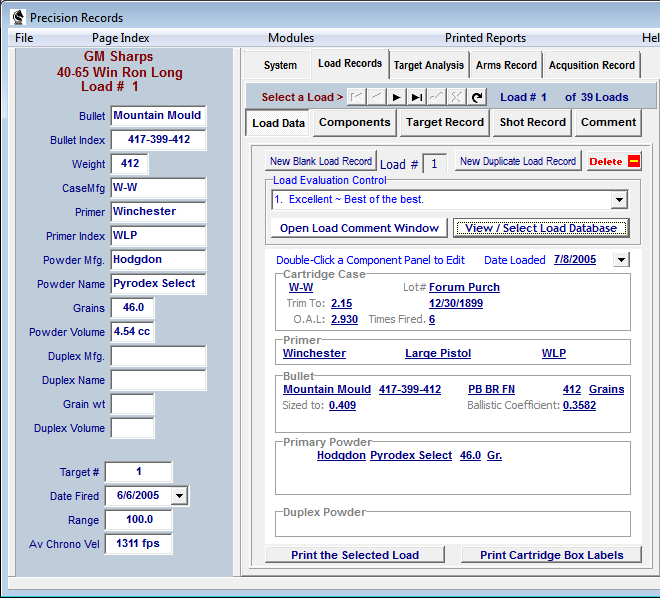Click the Primer field Winchester
660x598 pixels.
(158, 212)
